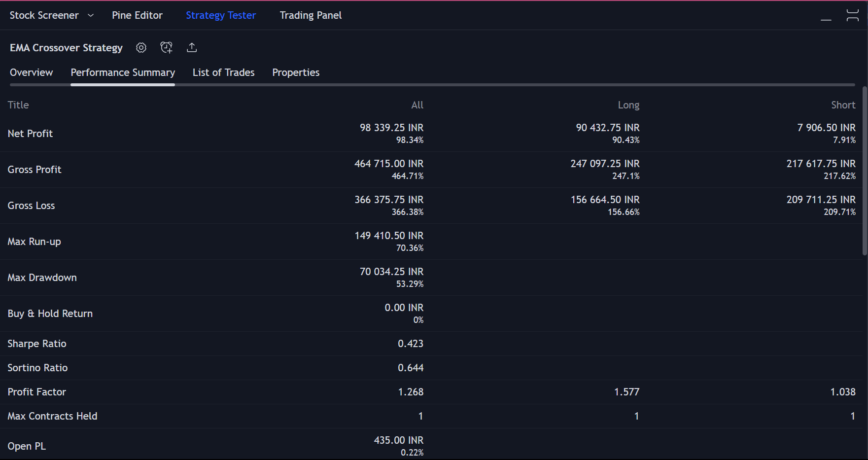This screenshot has height=460, width=868.
Task: View the List of Trades tab
Action: click(223, 72)
